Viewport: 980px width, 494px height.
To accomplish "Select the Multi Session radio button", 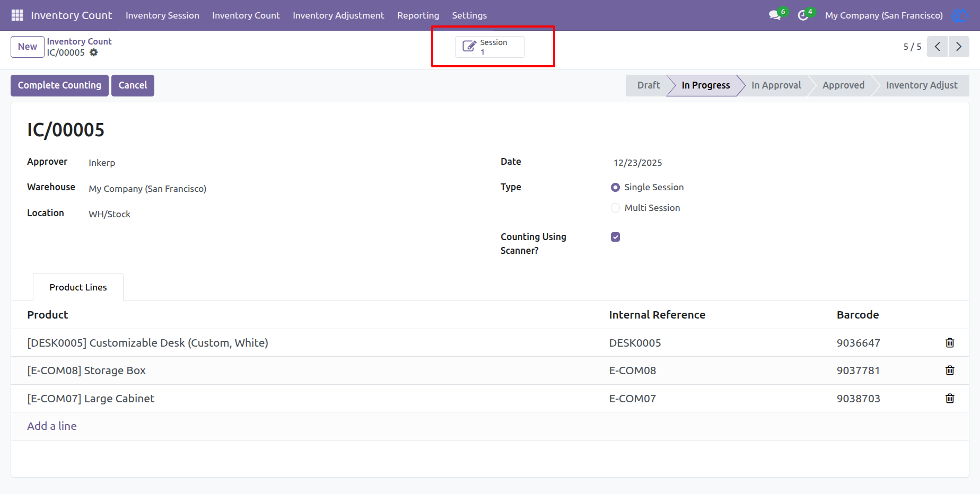I will [x=615, y=208].
